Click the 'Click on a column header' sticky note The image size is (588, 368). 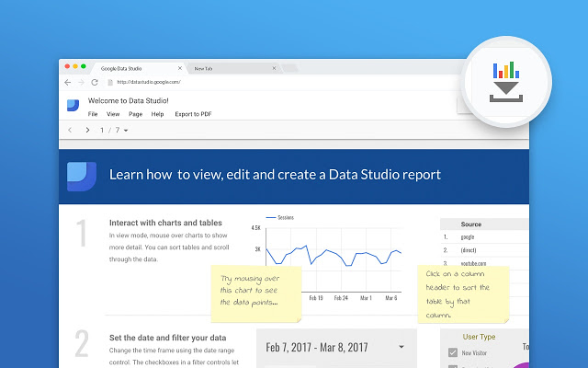pyautogui.click(x=463, y=294)
